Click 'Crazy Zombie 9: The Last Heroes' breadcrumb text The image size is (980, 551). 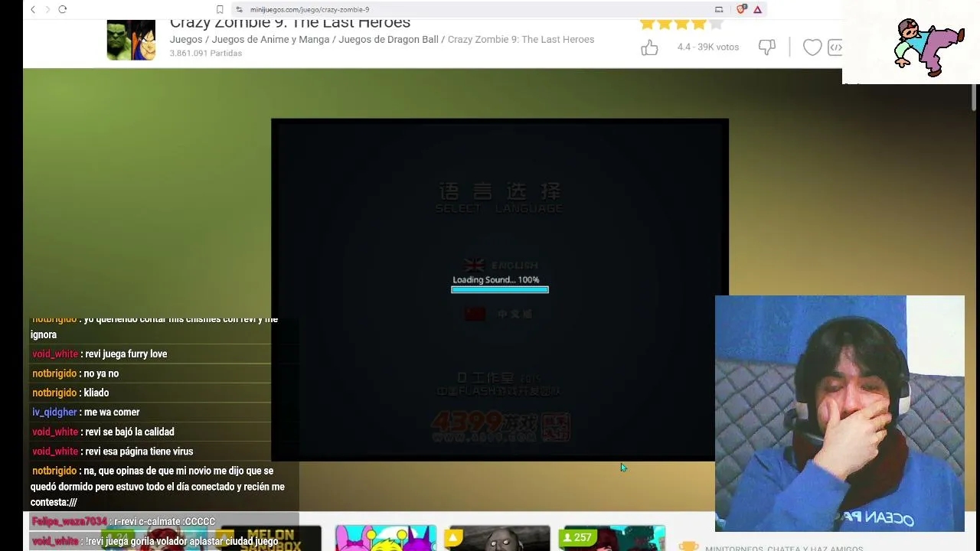click(x=521, y=40)
